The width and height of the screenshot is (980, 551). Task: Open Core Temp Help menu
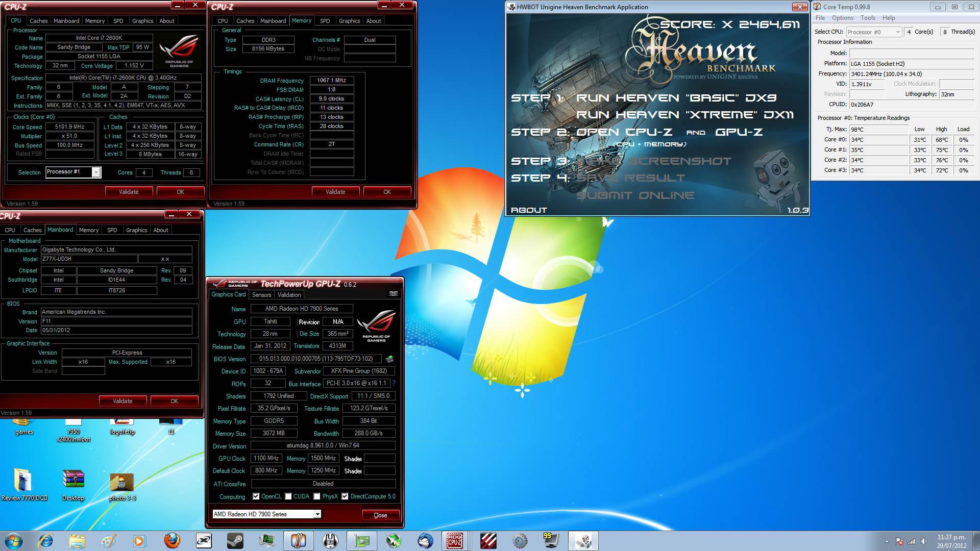coord(889,18)
